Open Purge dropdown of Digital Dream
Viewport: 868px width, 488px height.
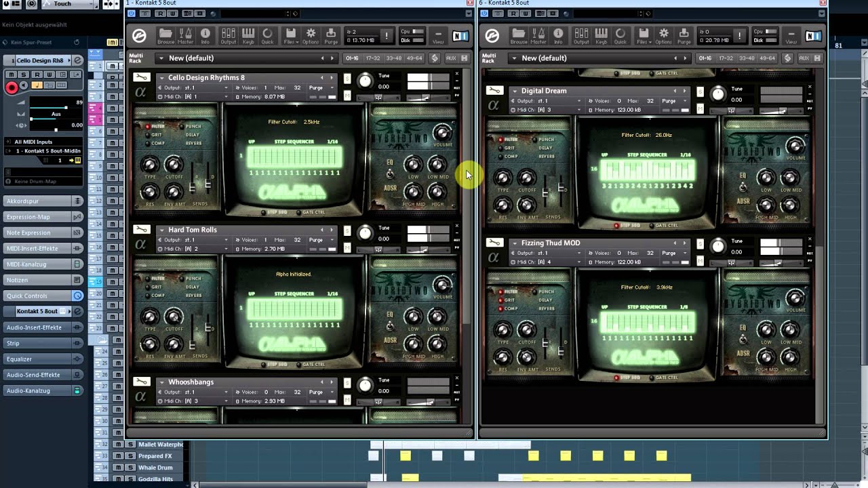tap(673, 101)
